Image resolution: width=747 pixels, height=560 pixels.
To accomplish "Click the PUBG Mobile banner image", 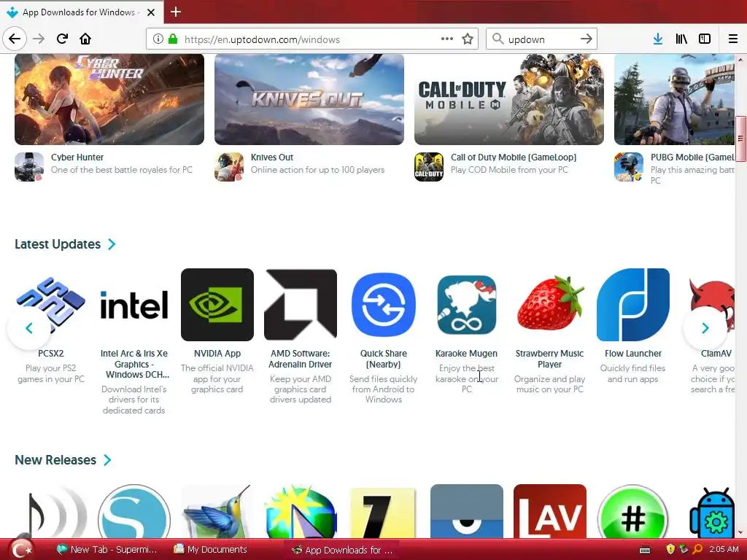I will click(675, 99).
